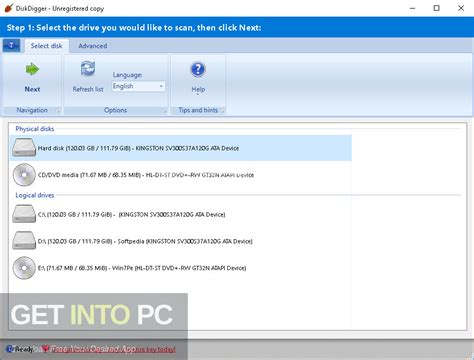Click the DiskDigger app icon in title bar
This screenshot has height=360, width=474.
(8, 8)
